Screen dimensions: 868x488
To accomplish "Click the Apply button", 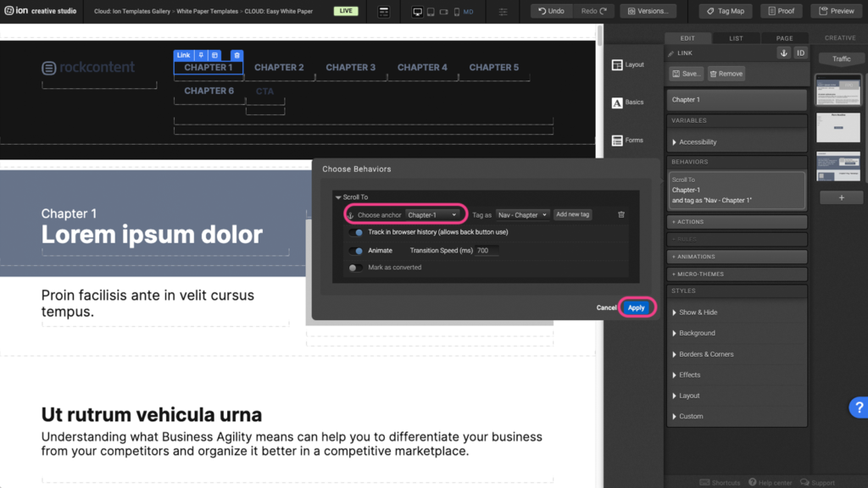I will coord(636,308).
